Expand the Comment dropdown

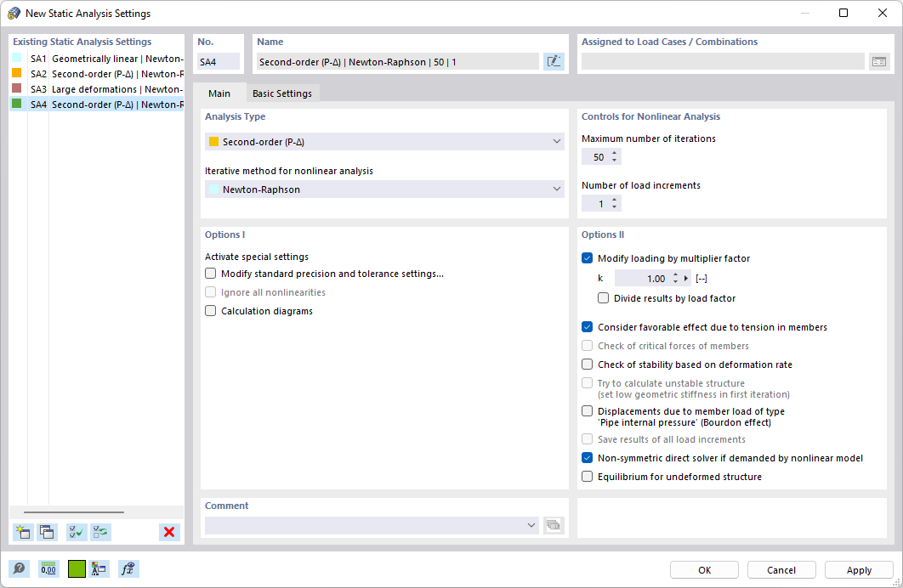(x=531, y=525)
